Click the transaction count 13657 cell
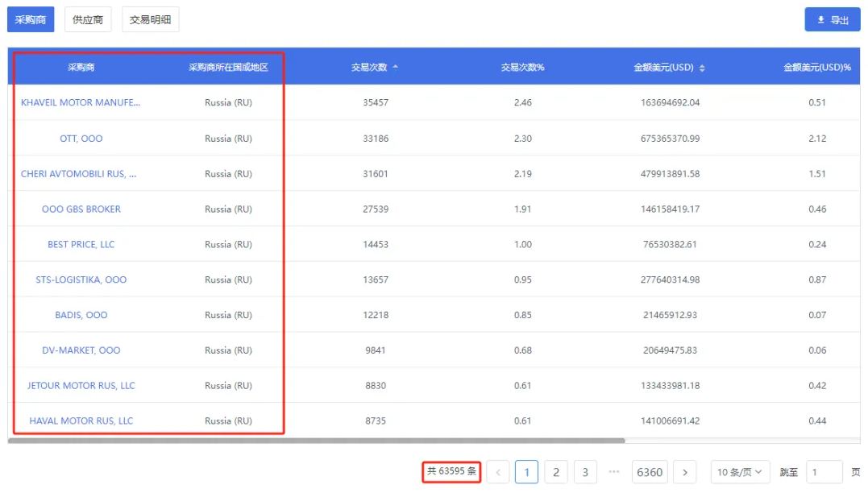The height and width of the screenshot is (493, 868). click(376, 280)
